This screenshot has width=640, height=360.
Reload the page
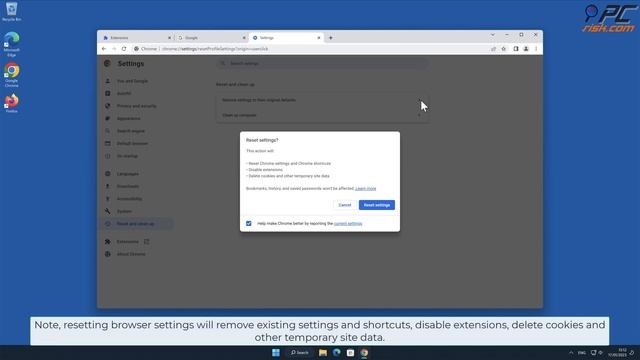(x=124, y=49)
